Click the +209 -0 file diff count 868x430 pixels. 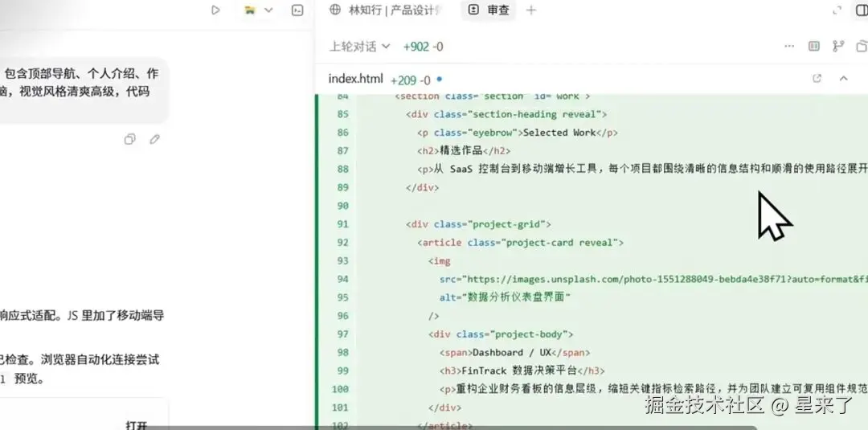click(411, 80)
